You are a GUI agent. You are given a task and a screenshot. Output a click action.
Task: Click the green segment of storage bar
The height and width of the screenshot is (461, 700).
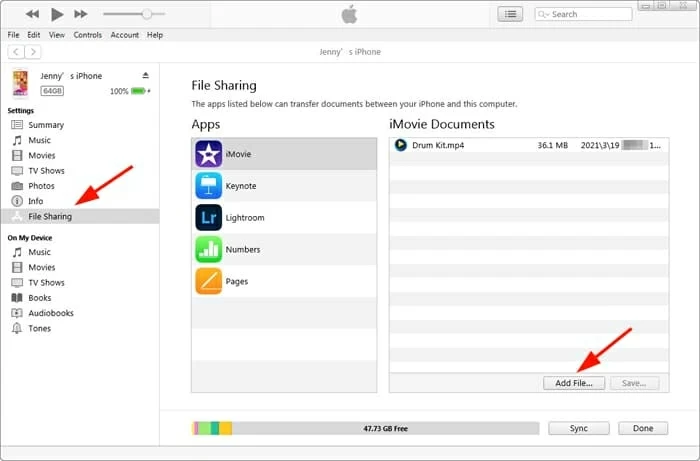point(204,428)
